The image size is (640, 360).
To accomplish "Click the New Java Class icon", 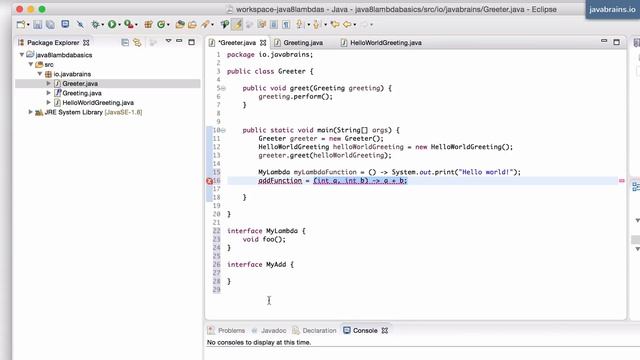I will coord(161,24).
